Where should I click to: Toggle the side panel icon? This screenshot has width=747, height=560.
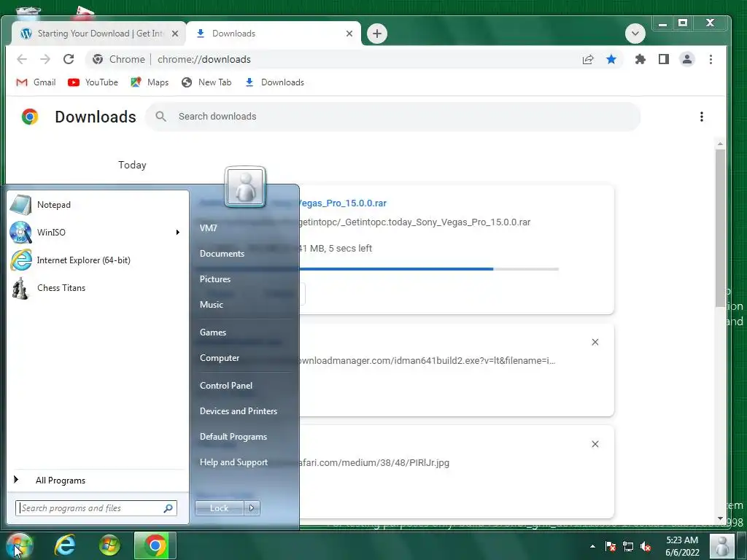point(664,59)
